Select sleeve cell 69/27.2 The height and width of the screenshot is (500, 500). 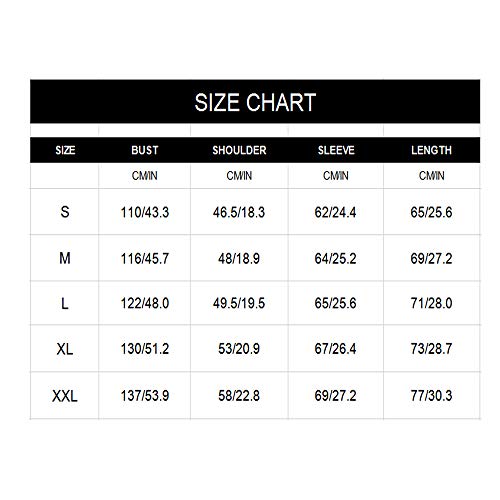[335, 396]
